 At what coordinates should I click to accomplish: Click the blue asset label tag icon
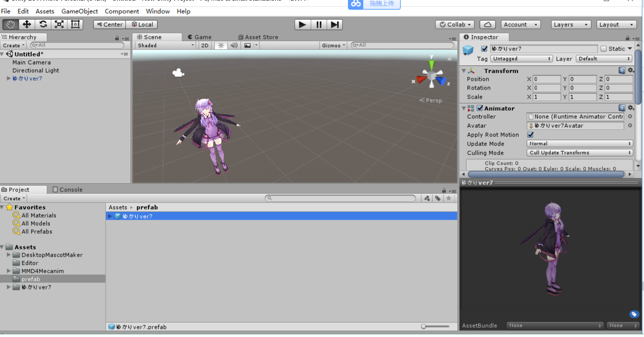tap(634, 314)
